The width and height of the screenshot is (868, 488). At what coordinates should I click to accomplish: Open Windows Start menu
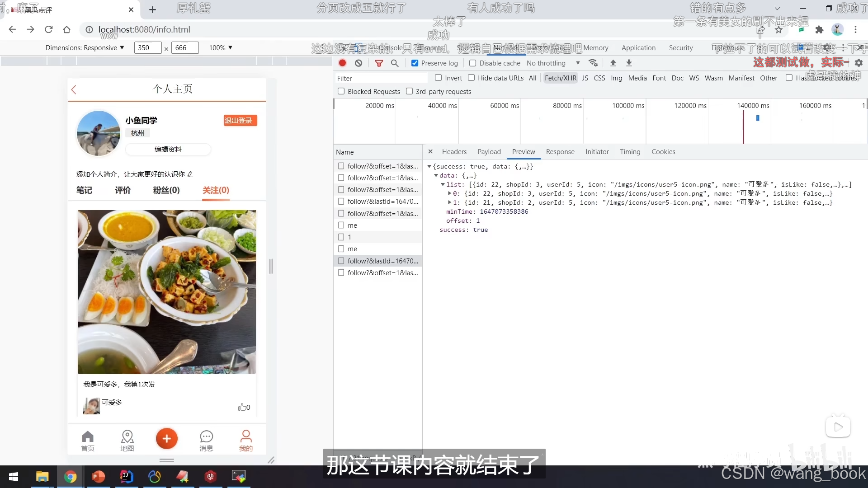[14, 477]
